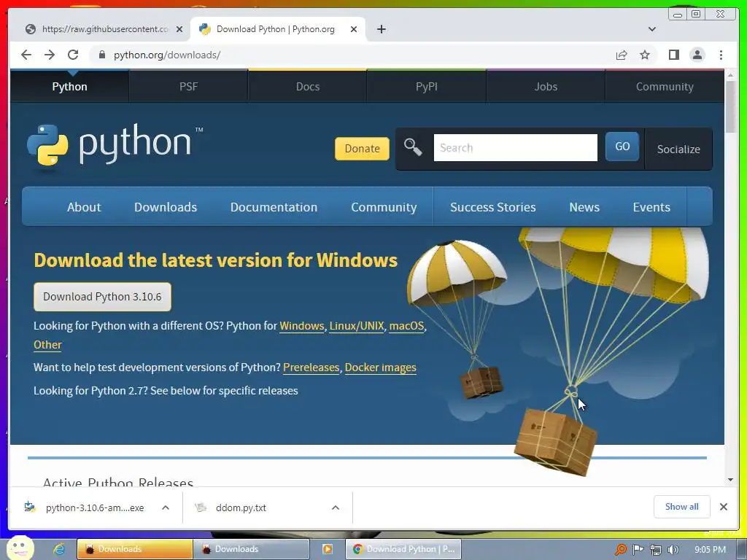747x560 pixels.
Task: Follow the Other OS link
Action: click(x=47, y=345)
